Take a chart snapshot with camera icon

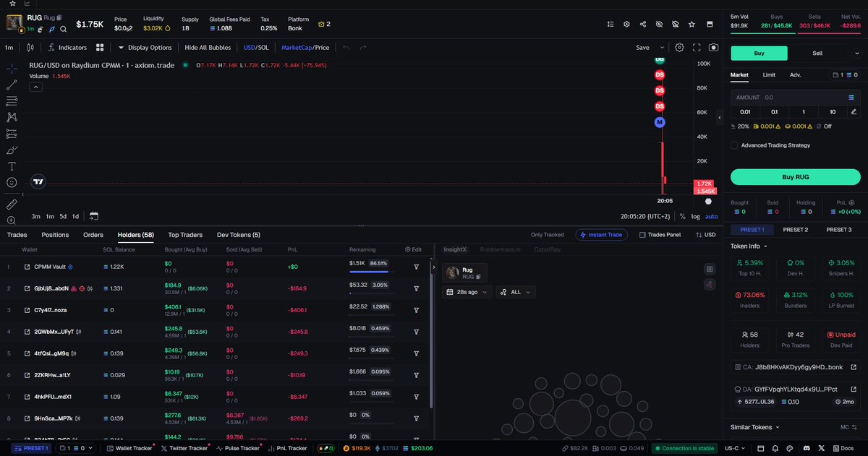pyautogui.click(x=713, y=48)
